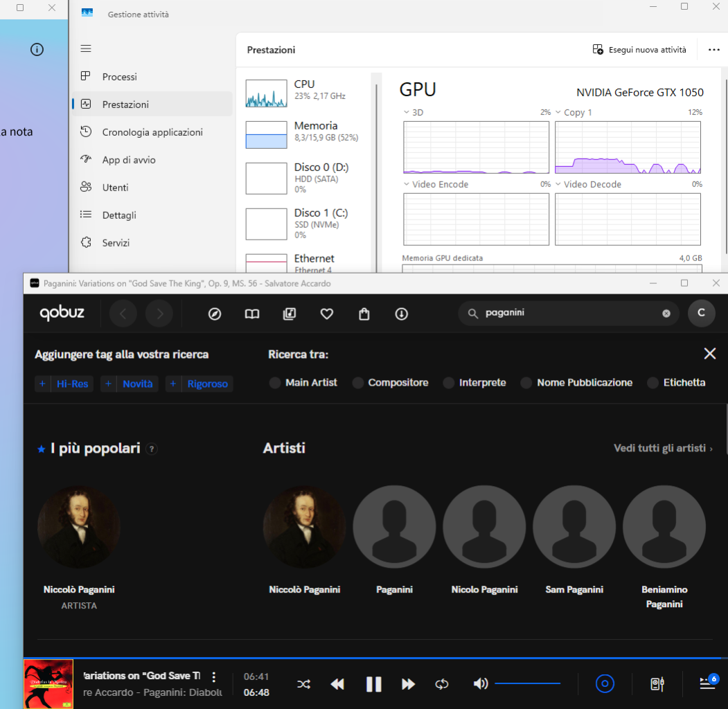This screenshot has width=728, height=709.
Task: Toggle repeat mode
Action: (x=442, y=684)
